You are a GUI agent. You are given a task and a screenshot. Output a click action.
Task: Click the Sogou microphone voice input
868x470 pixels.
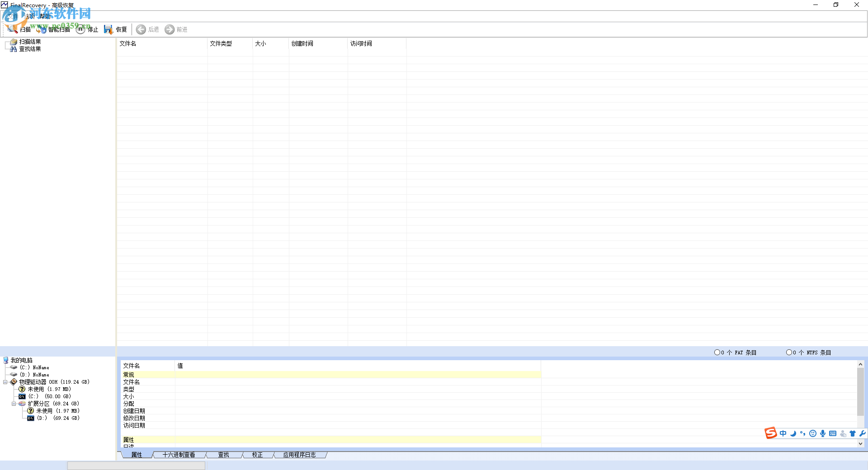[x=823, y=433]
